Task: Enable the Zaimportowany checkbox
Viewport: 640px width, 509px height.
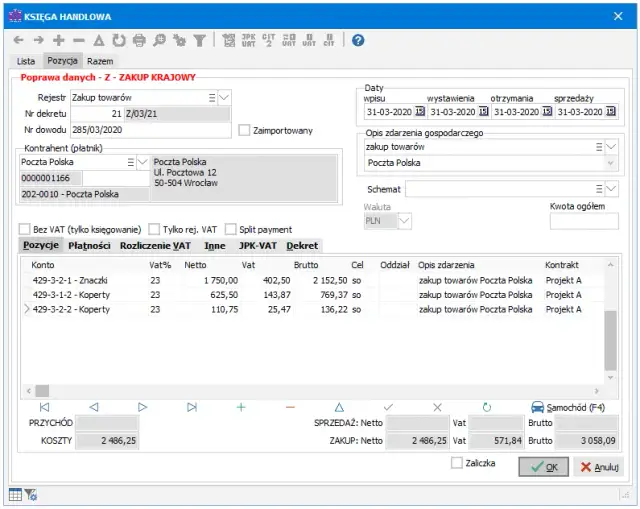Action: (245, 130)
